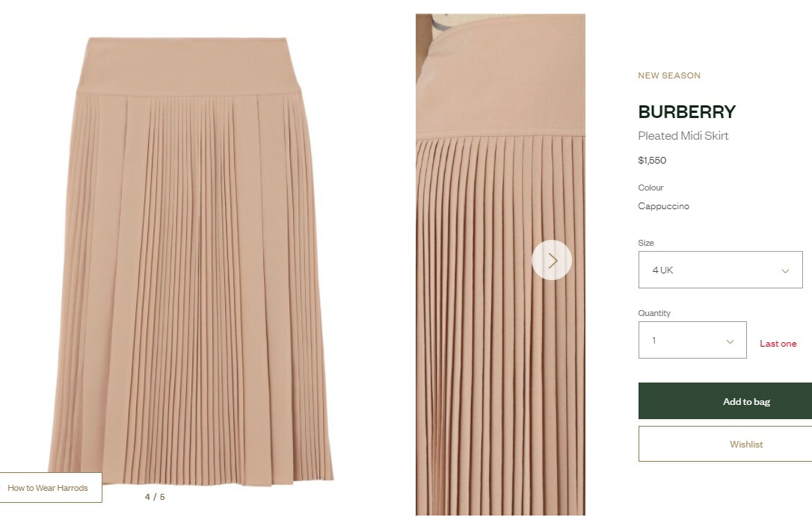Image resolution: width=812 pixels, height=520 pixels.
Task: Click the Quantity field label
Action: [x=654, y=313]
